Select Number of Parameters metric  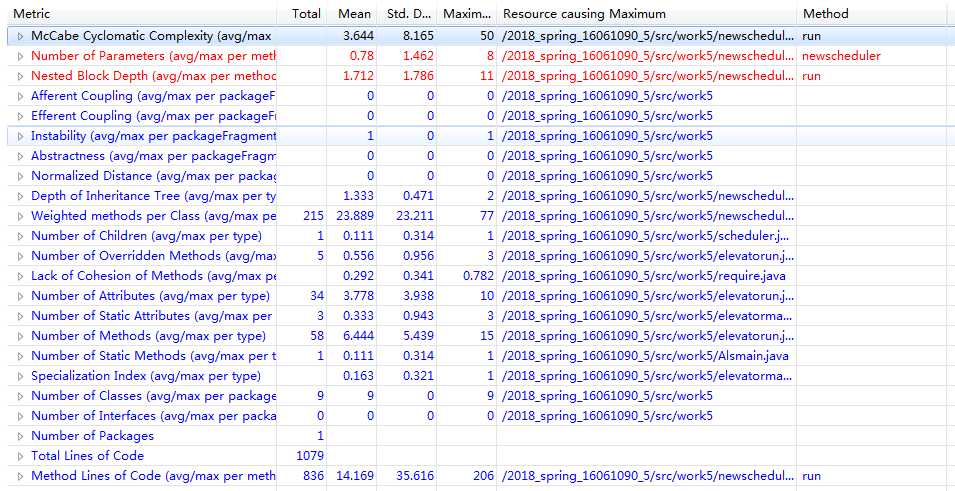(153, 56)
